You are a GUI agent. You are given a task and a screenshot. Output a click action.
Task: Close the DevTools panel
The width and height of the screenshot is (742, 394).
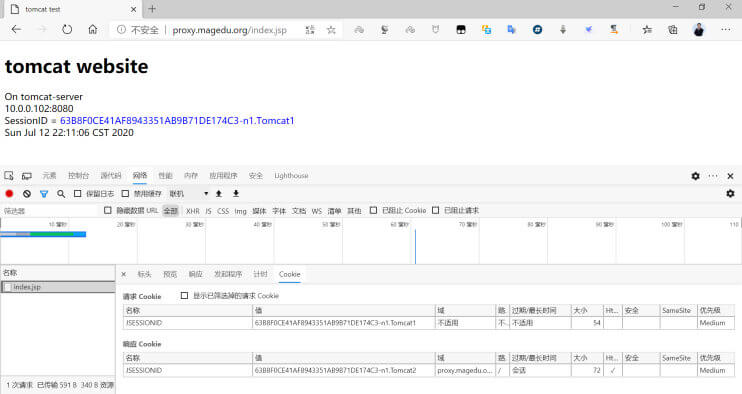pyautogui.click(x=730, y=176)
